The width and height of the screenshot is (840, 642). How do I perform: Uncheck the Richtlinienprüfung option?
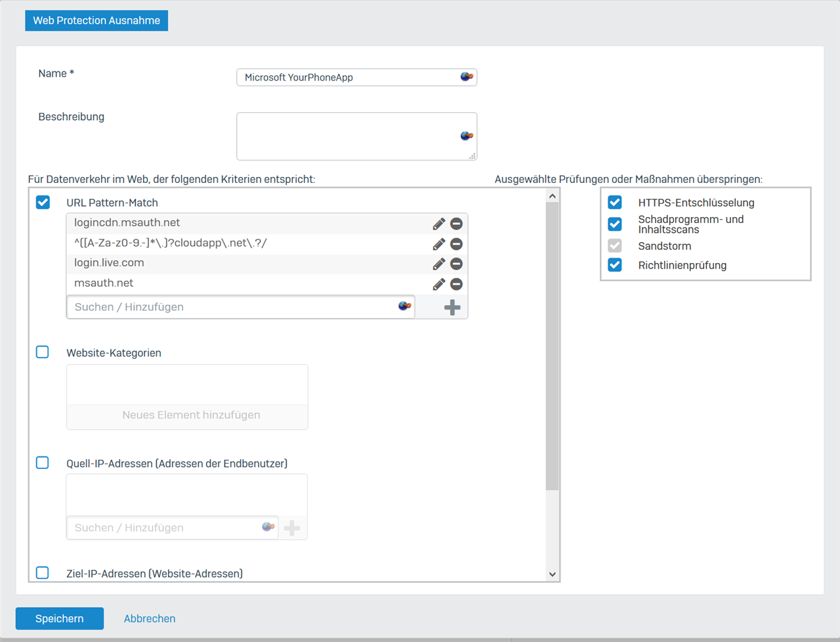click(615, 265)
